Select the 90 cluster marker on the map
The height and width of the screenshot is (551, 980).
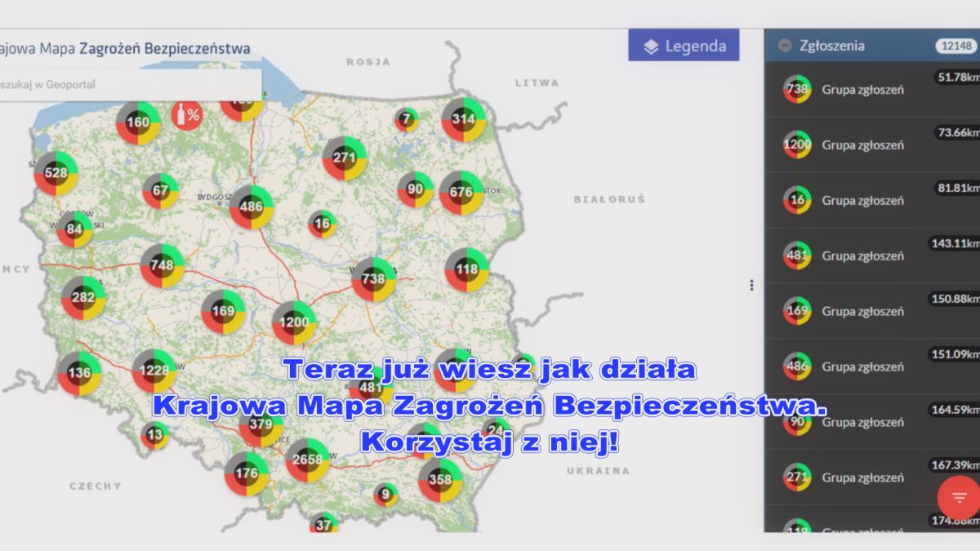416,189
